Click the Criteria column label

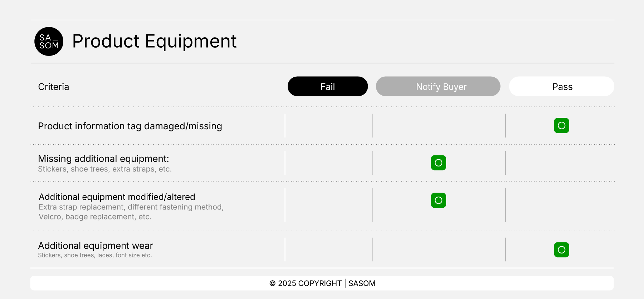tap(54, 87)
